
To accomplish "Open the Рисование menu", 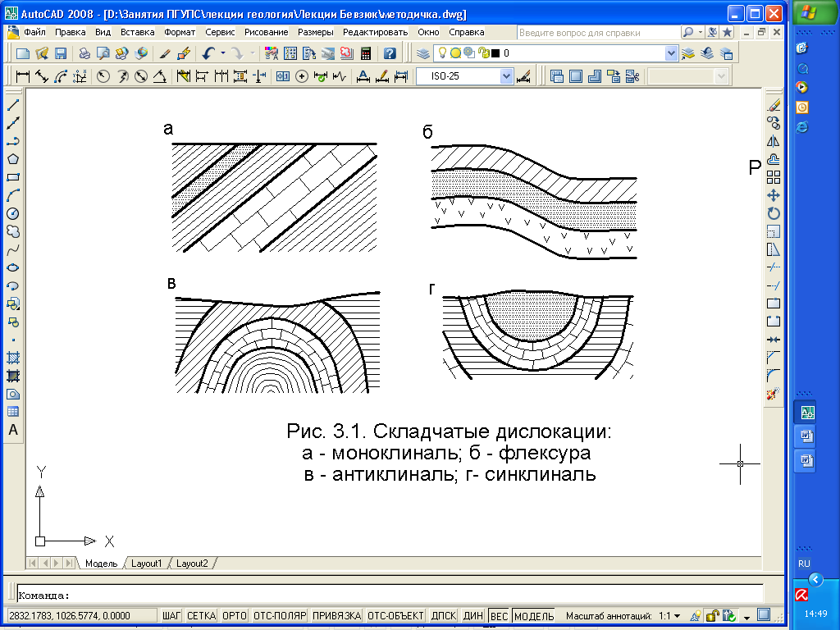I will (267, 32).
